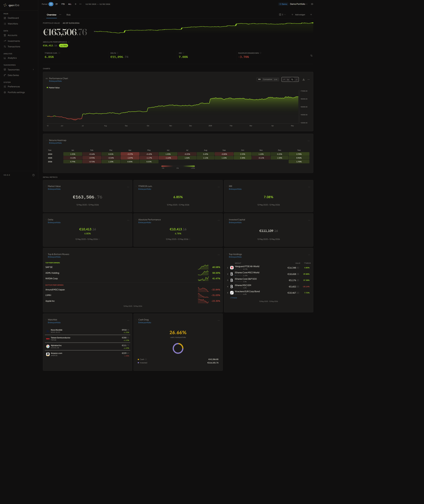Click the SAP SE sparkline thumbnail

click(203, 267)
